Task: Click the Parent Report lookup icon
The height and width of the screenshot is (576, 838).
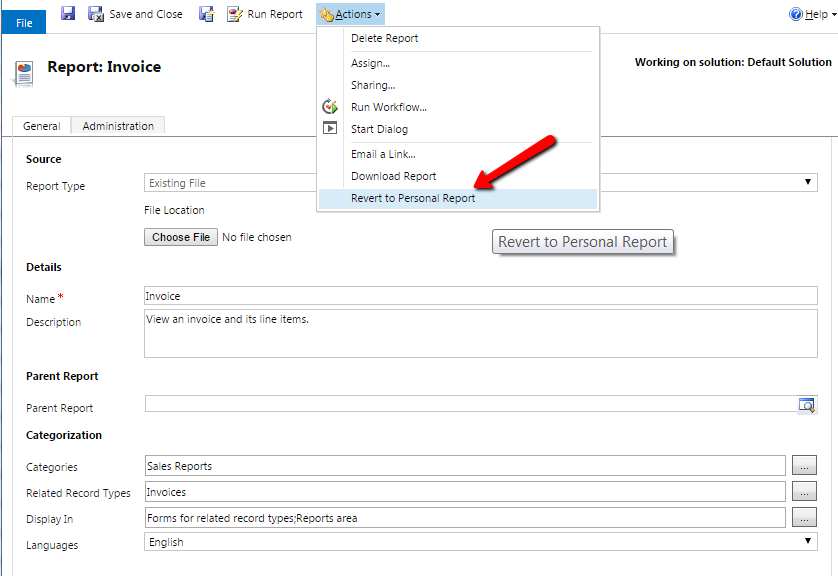Action: 806,404
